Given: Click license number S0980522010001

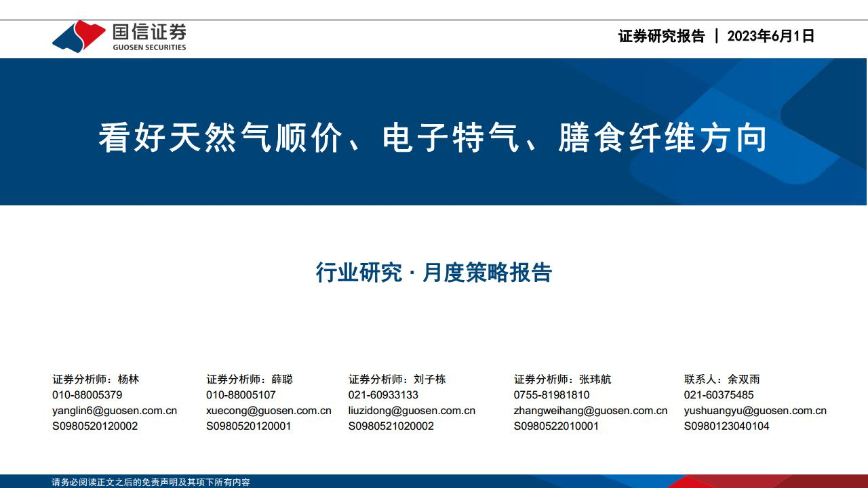Looking at the screenshot, I should [x=556, y=426].
